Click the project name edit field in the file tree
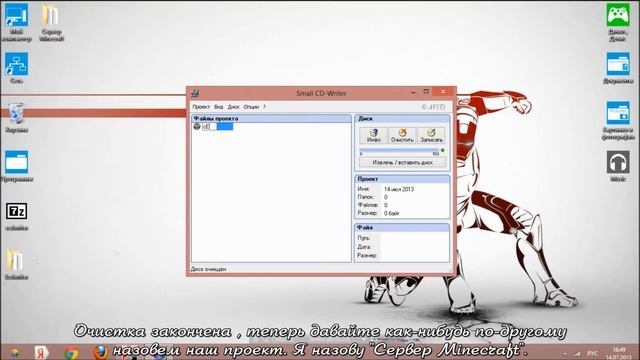Screen dimensions: 640x360 (x=218, y=127)
